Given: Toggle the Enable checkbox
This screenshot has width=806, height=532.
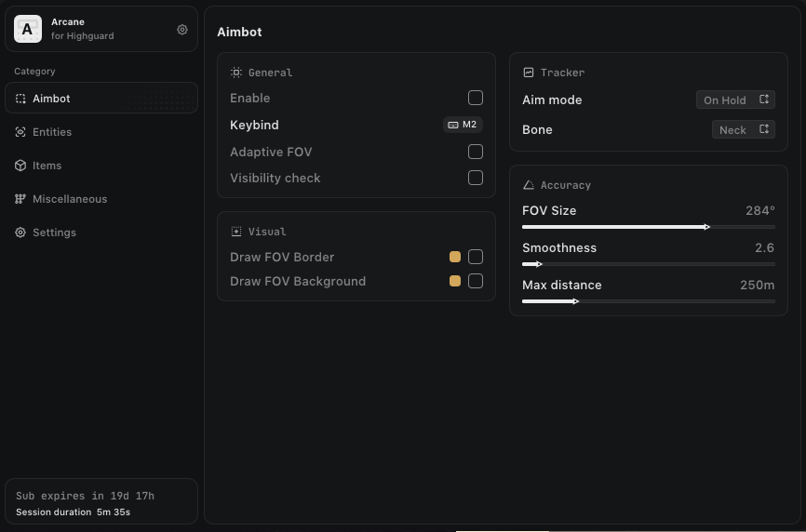Looking at the screenshot, I should point(476,98).
